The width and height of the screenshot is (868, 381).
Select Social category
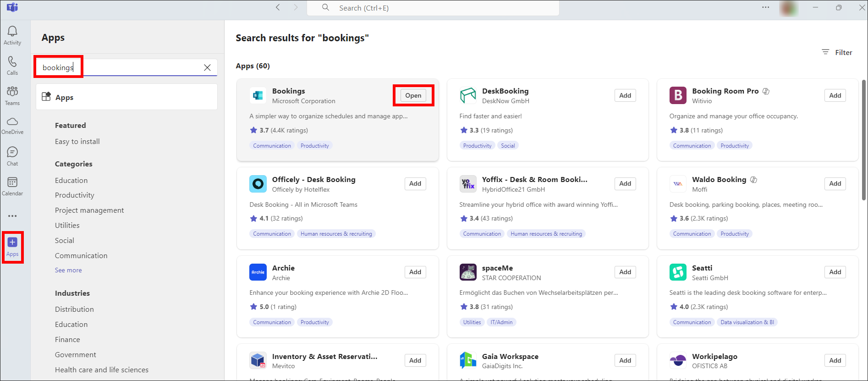(64, 240)
